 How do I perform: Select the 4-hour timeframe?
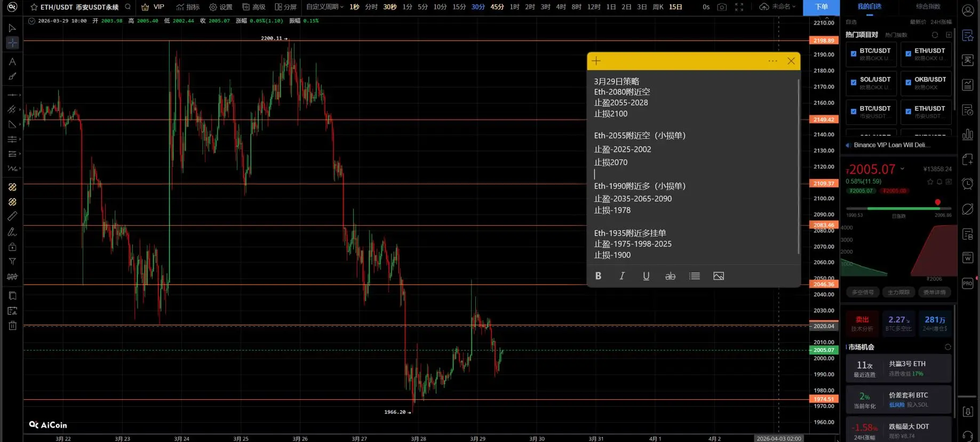pyautogui.click(x=561, y=7)
